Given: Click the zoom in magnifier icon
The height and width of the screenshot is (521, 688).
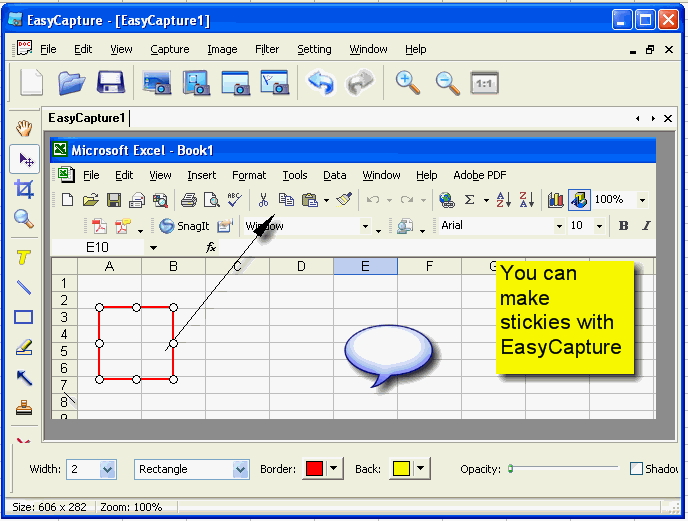Looking at the screenshot, I should pos(408,83).
